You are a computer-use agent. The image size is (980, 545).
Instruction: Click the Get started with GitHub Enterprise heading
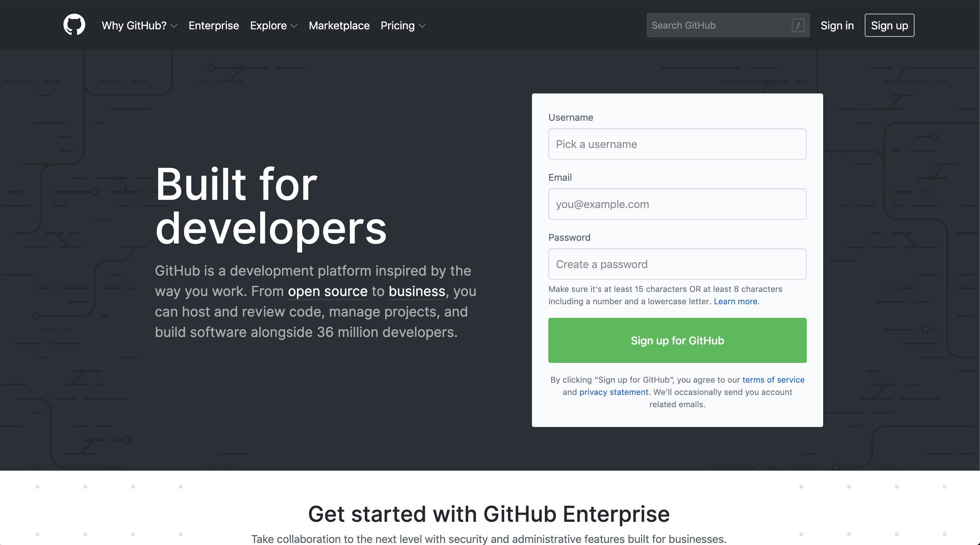click(489, 514)
